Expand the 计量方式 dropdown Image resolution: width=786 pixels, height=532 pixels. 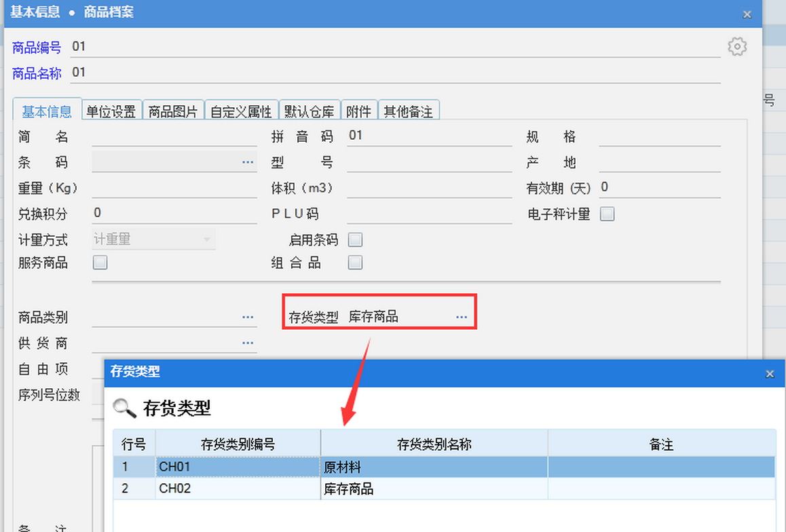(207, 240)
